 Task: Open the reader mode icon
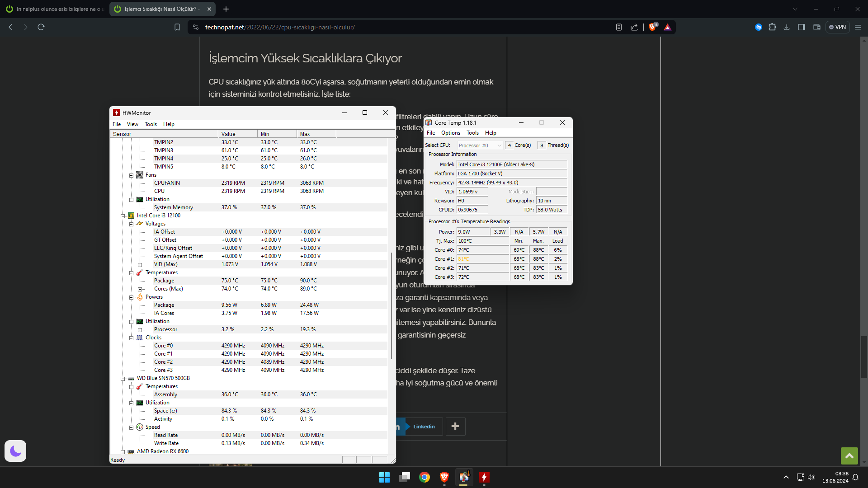[619, 27]
